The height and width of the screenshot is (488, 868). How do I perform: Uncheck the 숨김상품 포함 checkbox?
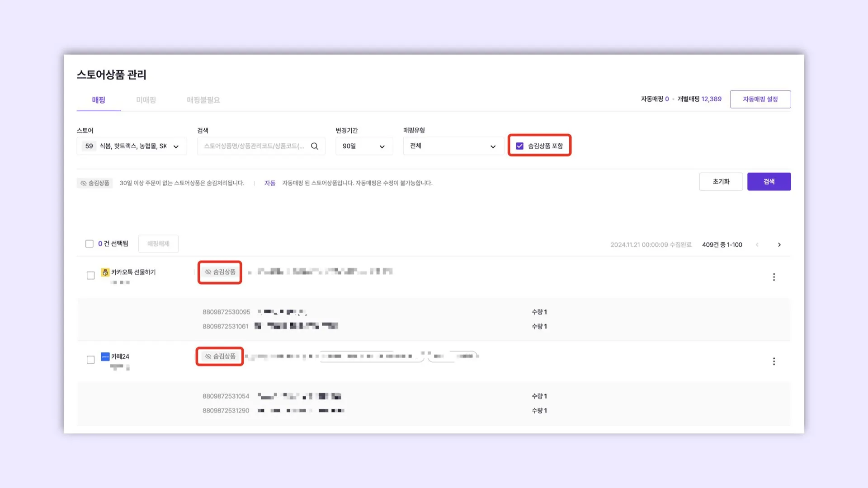coord(520,146)
